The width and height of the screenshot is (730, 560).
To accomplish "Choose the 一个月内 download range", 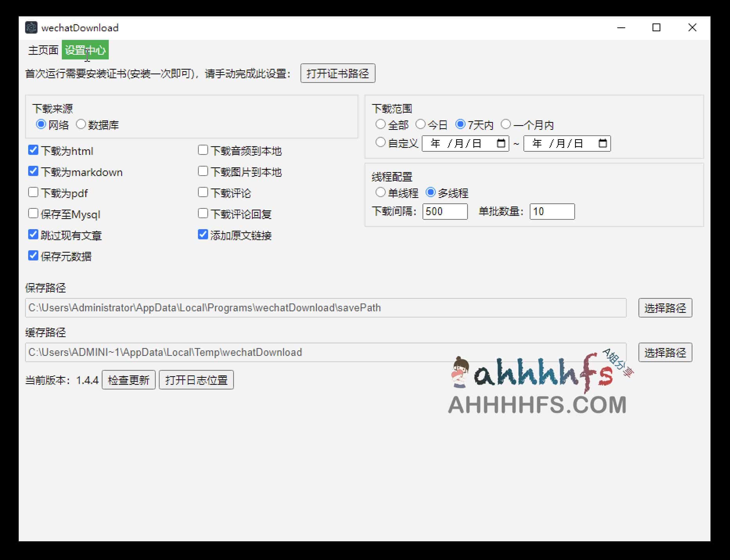I will click(506, 124).
